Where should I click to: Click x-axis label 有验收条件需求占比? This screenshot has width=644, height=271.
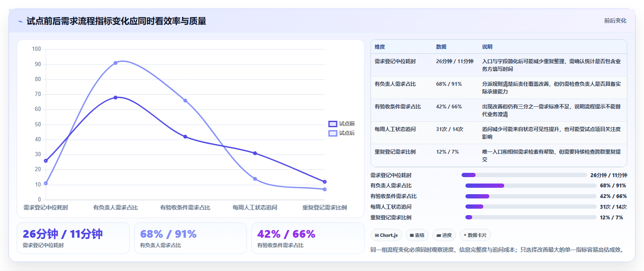pyautogui.click(x=185, y=207)
